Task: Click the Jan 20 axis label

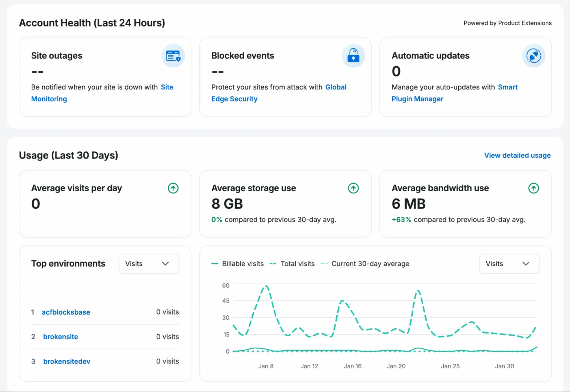Action: (x=396, y=366)
